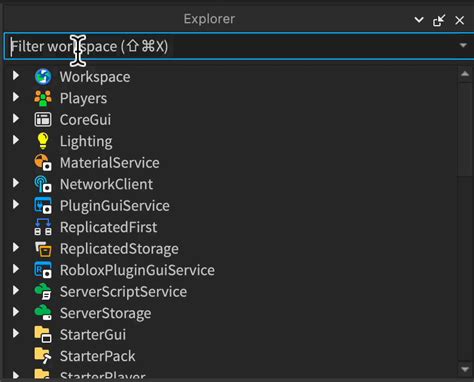Click the ReplicatedFirst icon
Screen dimensions: 474x382
pyautogui.click(x=43, y=227)
